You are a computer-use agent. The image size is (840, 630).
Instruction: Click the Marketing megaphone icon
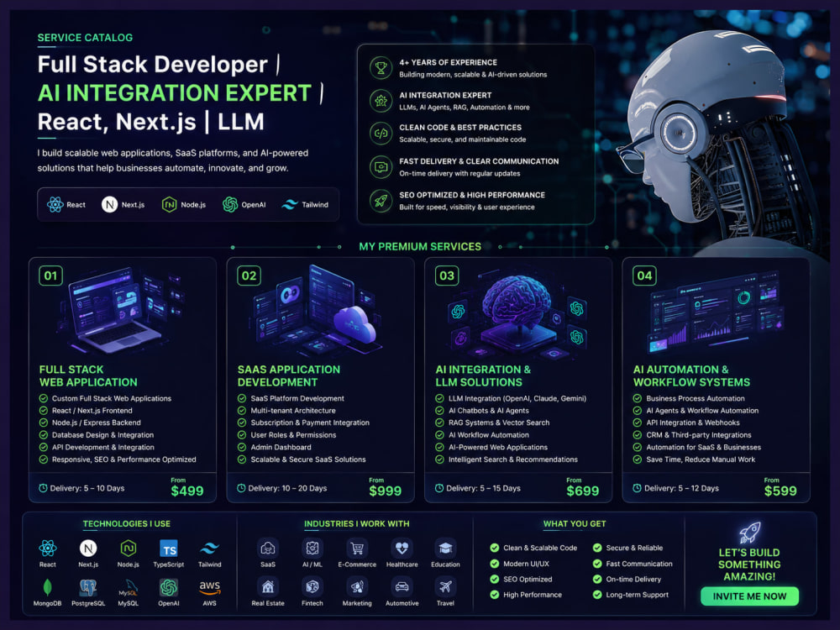(x=357, y=587)
